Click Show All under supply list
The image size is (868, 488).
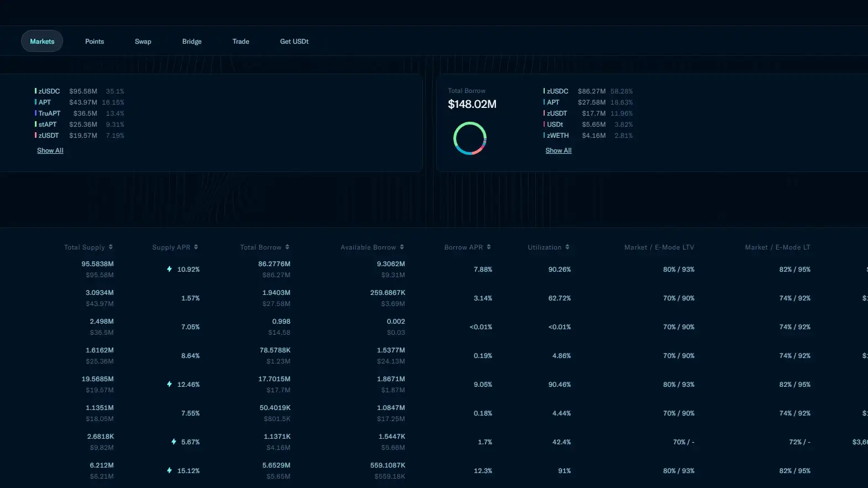(50, 150)
